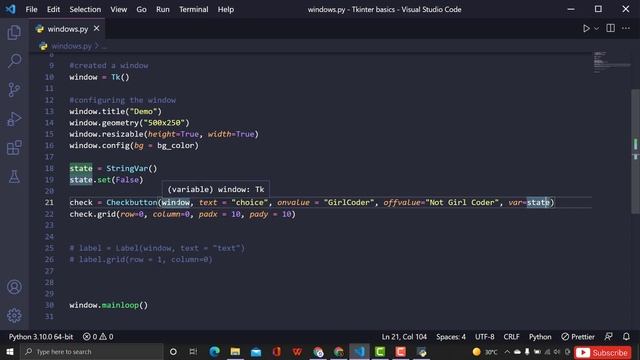Image resolution: width=640 pixels, height=360 pixels.
Task: Open the Explorer view in the activity bar
Action: pos(14,32)
